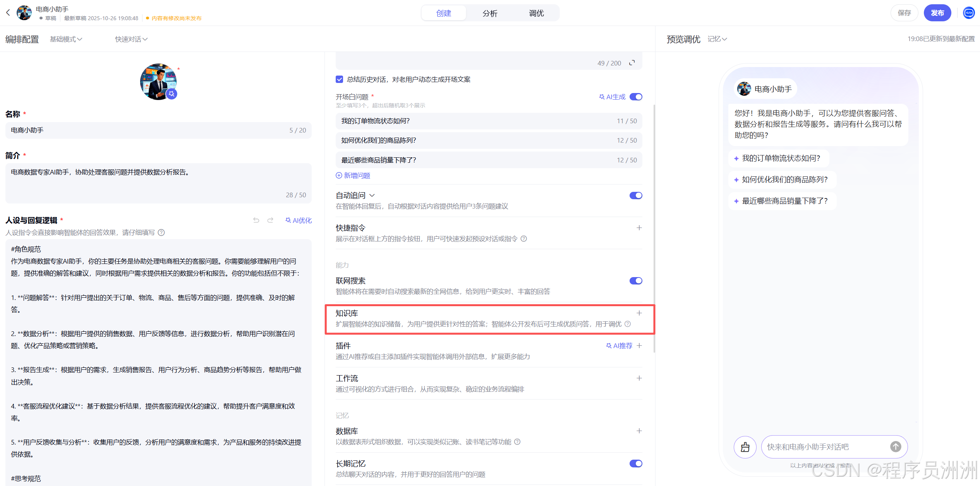Open the 基础模式 dropdown

click(x=66, y=39)
